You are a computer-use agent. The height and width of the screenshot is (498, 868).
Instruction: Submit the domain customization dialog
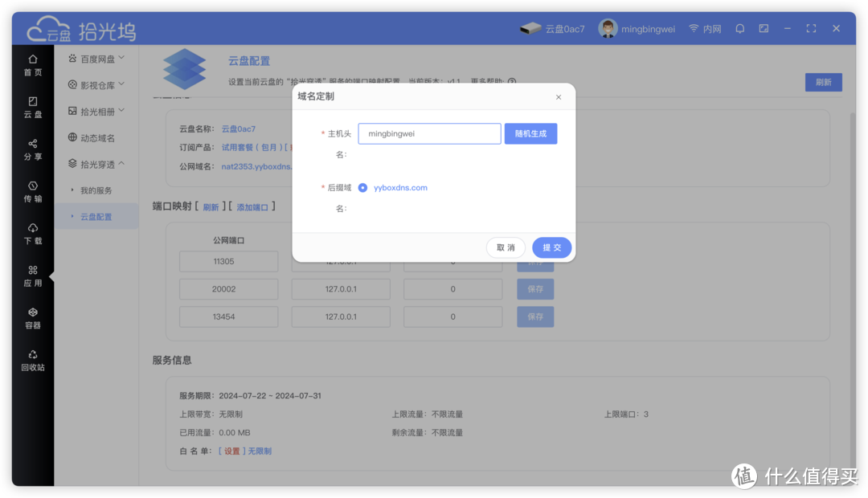(x=551, y=247)
